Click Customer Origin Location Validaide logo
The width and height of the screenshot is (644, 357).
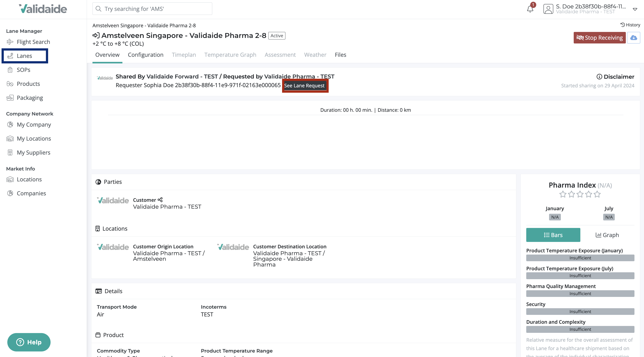(x=113, y=247)
